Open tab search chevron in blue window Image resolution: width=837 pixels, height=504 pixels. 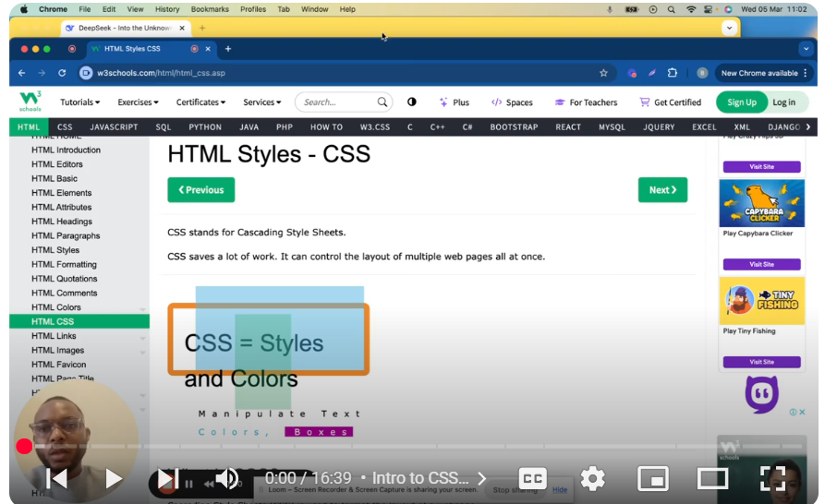(x=806, y=49)
